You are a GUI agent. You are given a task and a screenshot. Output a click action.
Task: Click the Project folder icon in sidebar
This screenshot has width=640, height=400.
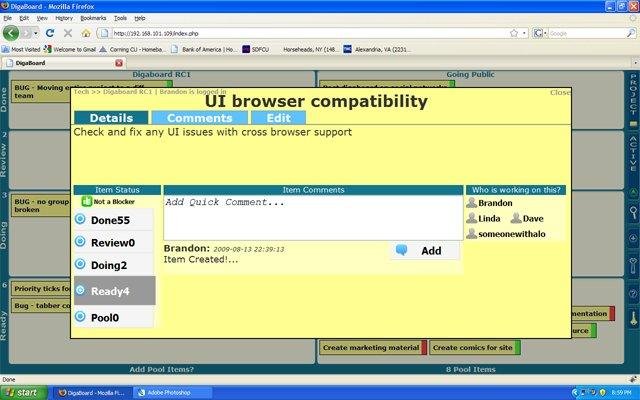(633, 124)
